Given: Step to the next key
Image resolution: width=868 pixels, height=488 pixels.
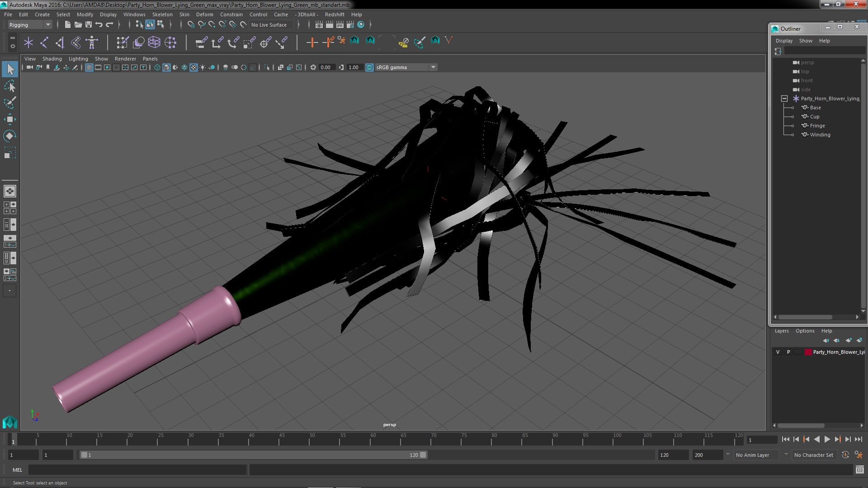Looking at the screenshot, I should 837,439.
